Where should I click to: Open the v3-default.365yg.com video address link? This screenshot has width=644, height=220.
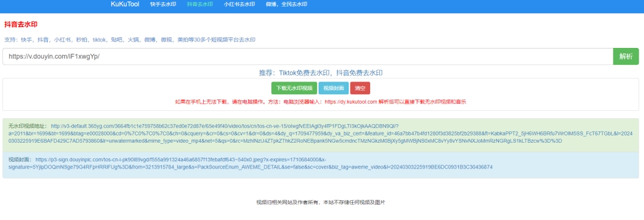[x=321, y=133]
